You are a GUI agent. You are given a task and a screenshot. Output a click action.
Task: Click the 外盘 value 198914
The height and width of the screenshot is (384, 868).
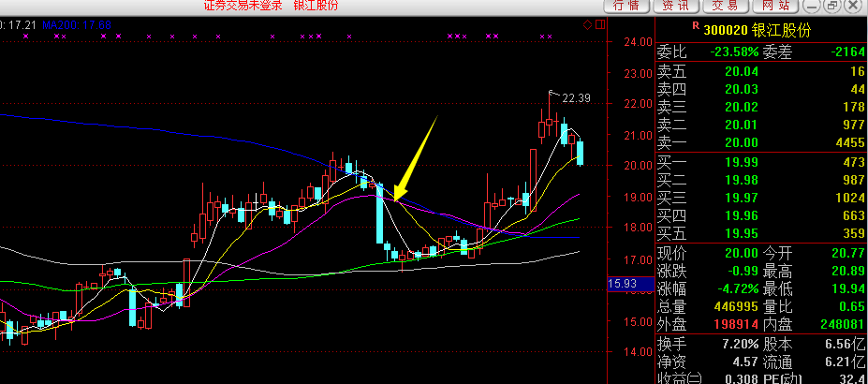tap(735, 325)
